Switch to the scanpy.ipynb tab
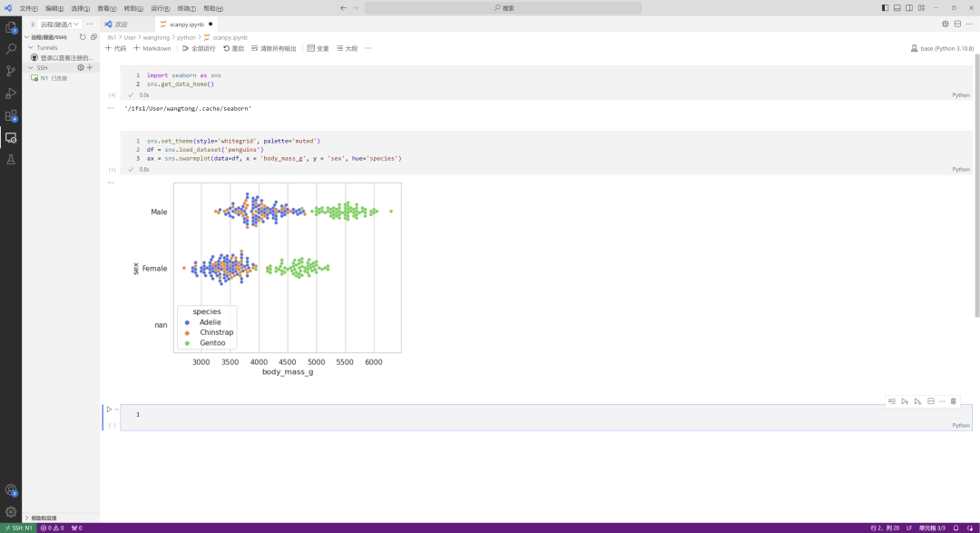The height and width of the screenshot is (533, 980). point(186,24)
